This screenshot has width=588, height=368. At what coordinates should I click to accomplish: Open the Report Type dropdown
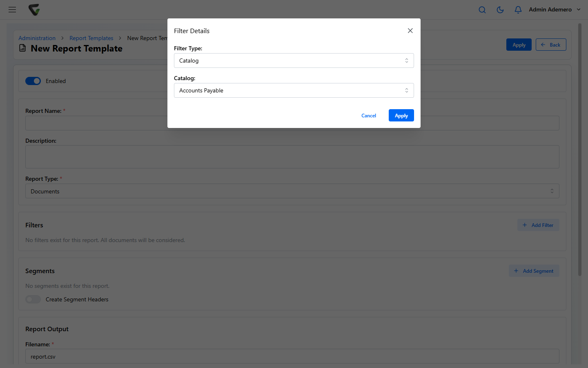click(292, 191)
